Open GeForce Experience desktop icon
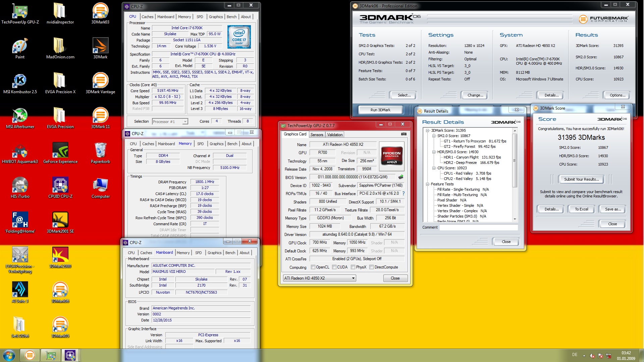Viewport: 644px width, 362px height. pos(60,153)
